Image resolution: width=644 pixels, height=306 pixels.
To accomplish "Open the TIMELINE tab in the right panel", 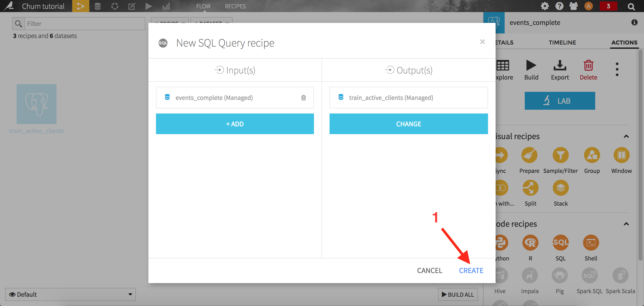I will (562, 42).
